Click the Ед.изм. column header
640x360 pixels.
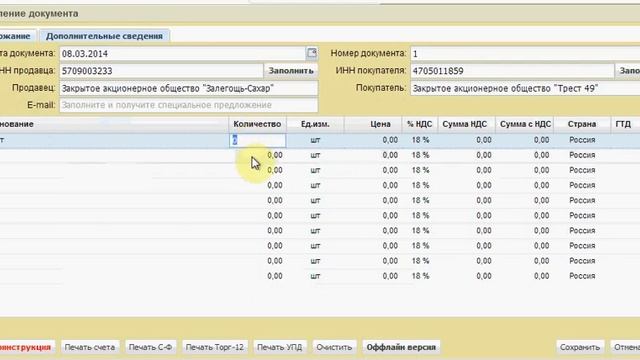pyautogui.click(x=315, y=124)
